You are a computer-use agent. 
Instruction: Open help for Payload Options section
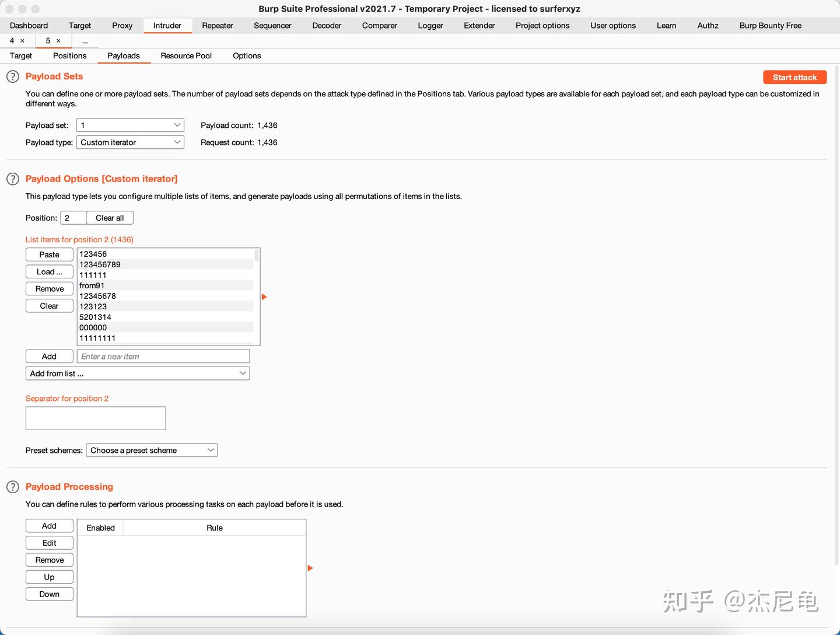coord(13,179)
